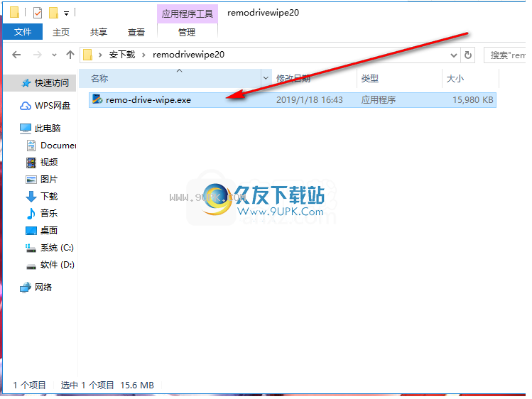532x399 pixels.
Task: Open 音乐 folder in sidebar
Action: [49, 213]
